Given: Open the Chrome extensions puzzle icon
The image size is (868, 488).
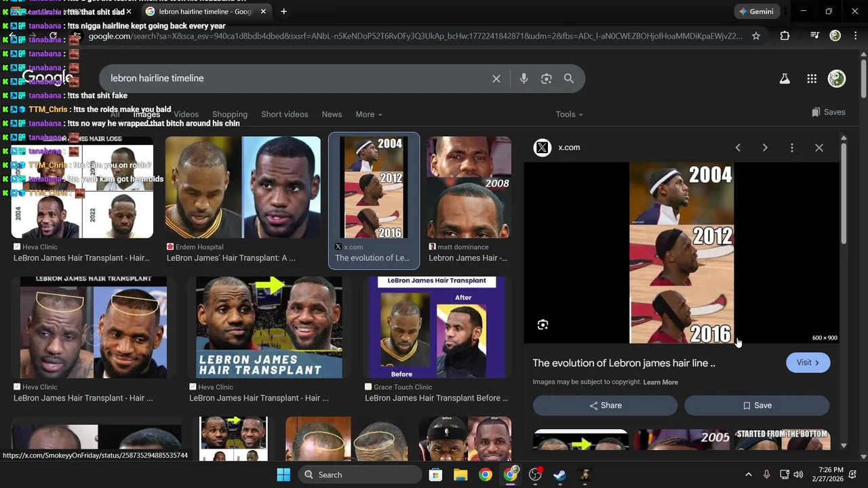Looking at the screenshot, I should coord(785,36).
